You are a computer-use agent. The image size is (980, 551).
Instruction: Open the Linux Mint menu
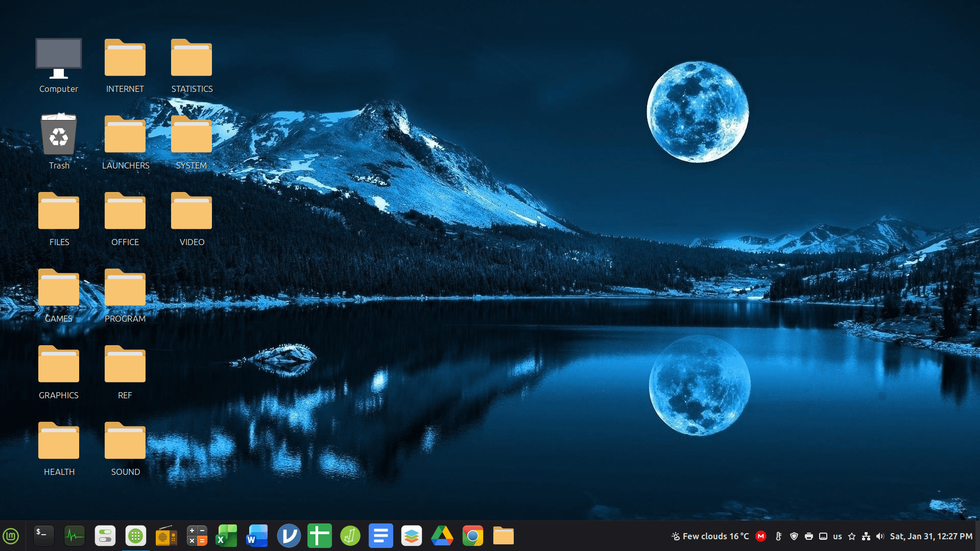(x=11, y=536)
